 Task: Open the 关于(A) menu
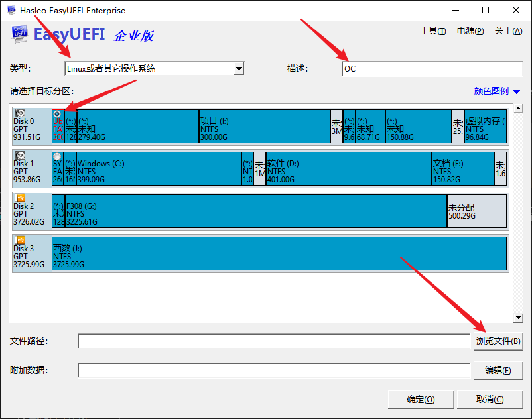pyautogui.click(x=508, y=31)
